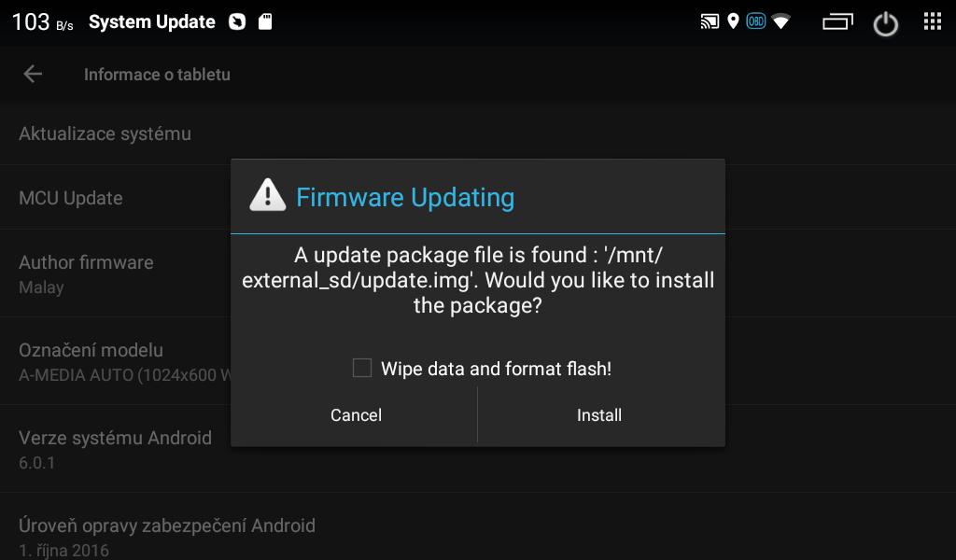This screenshot has height=560, width=956.
Task: Tap the Wi-Fi signal icon
Action: pos(781,22)
